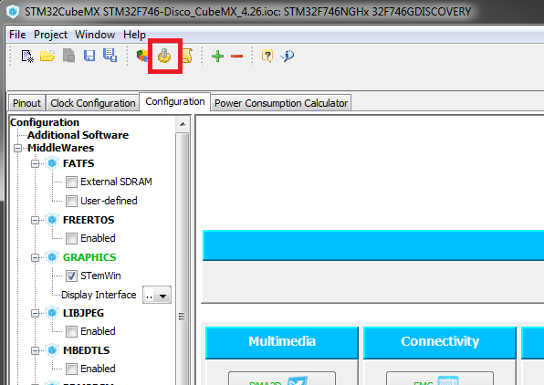Save the project with the floppy disk icon
This screenshot has height=385, width=544.
pyautogui.click(x=90, y=55)
